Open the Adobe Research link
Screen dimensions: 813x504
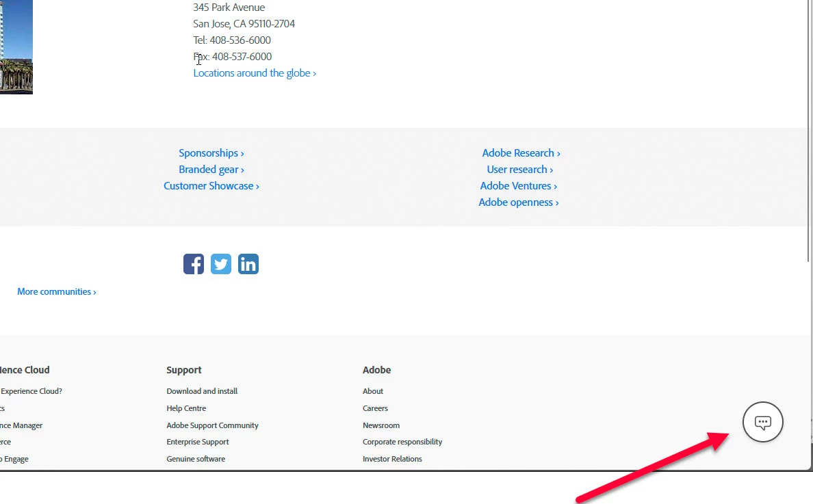[x=521, y=152]
